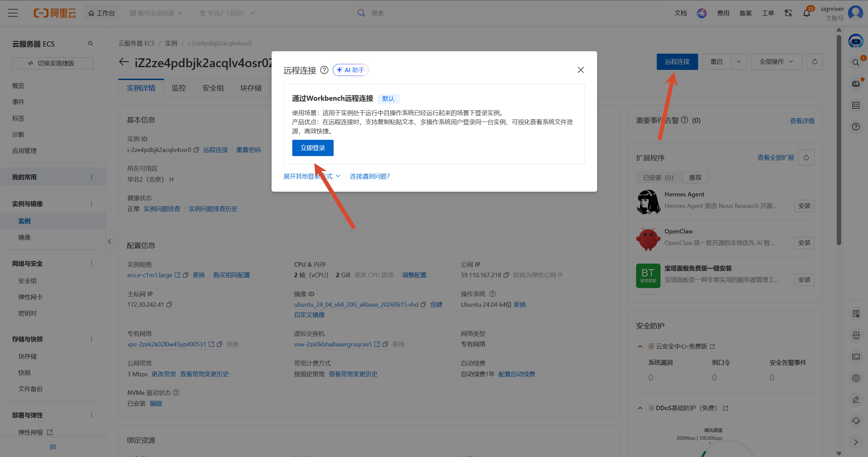The height and width of the screenshot is (457, 868).
Task: Expand 展开其他登录方式 options
Action: point(312,176)
